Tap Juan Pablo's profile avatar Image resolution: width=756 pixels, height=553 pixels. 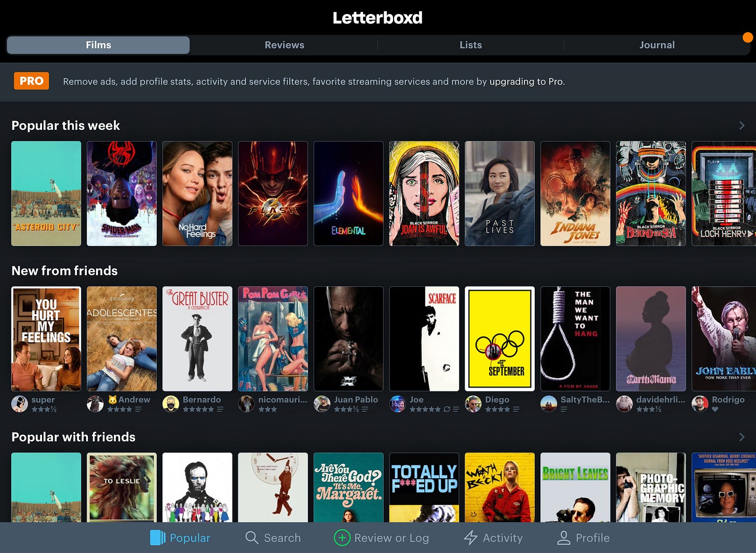pos(322,404)
